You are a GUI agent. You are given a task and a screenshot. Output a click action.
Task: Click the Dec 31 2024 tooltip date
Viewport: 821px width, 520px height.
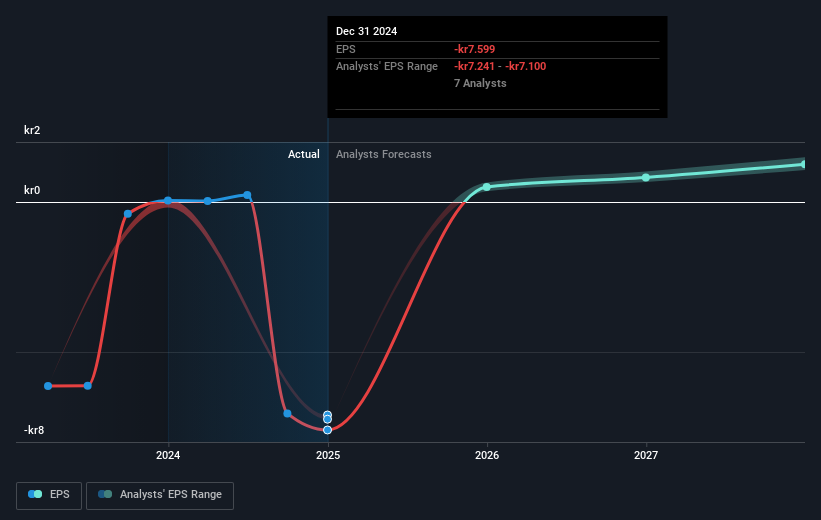click(367, 31)
